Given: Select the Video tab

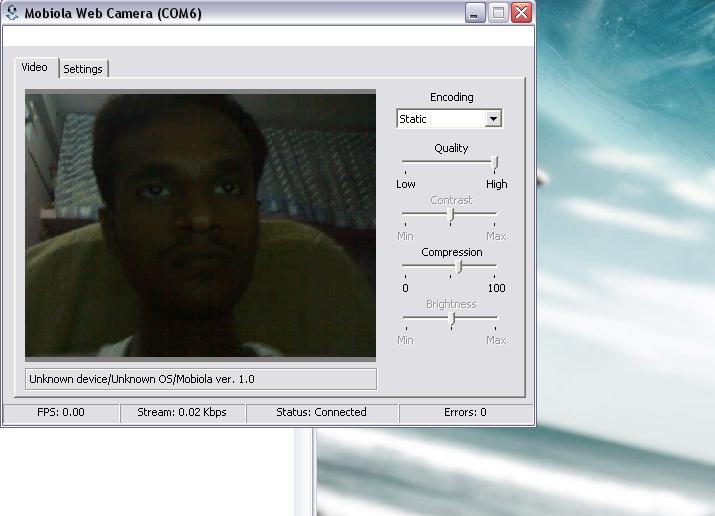Looking at the screenshot, I should [36, 67].
